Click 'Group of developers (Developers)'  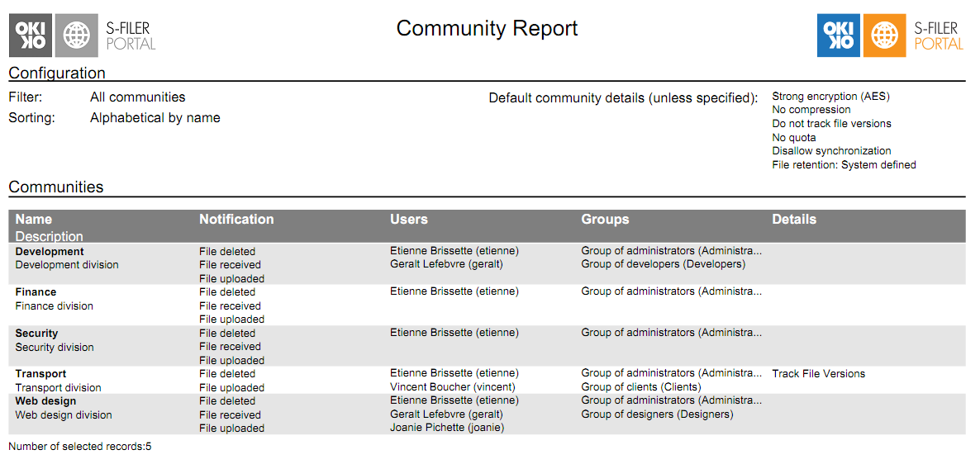point(664,264)
